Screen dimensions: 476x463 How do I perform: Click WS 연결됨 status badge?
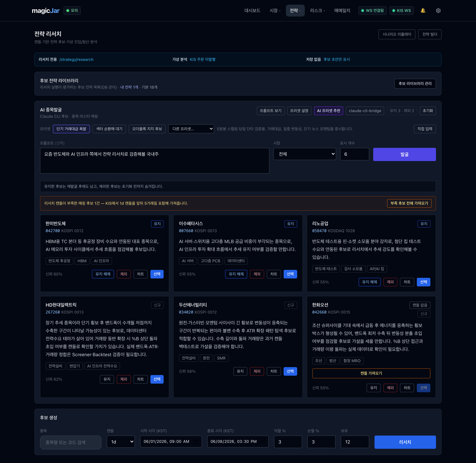(372, 10)
